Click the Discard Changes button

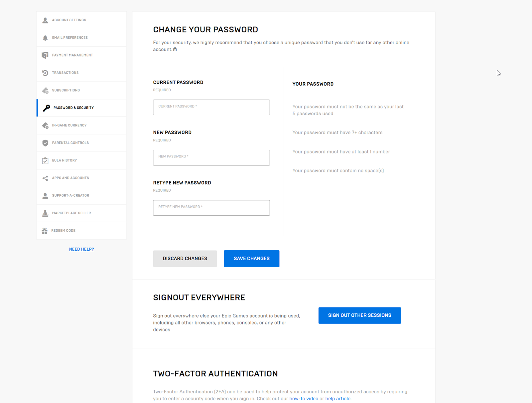(185, 259)
